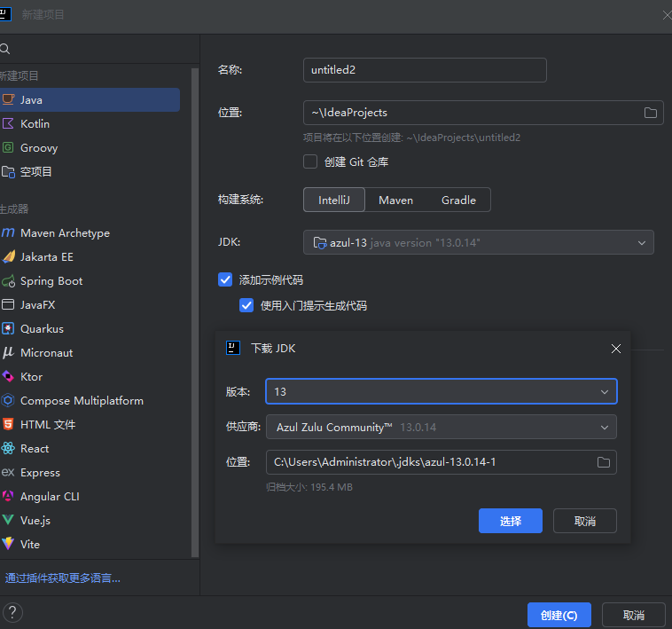The width and height of the screenshot is (672, 629).
Task: Click the JDK folder icon beside azul-13
Action: [320, 243]
